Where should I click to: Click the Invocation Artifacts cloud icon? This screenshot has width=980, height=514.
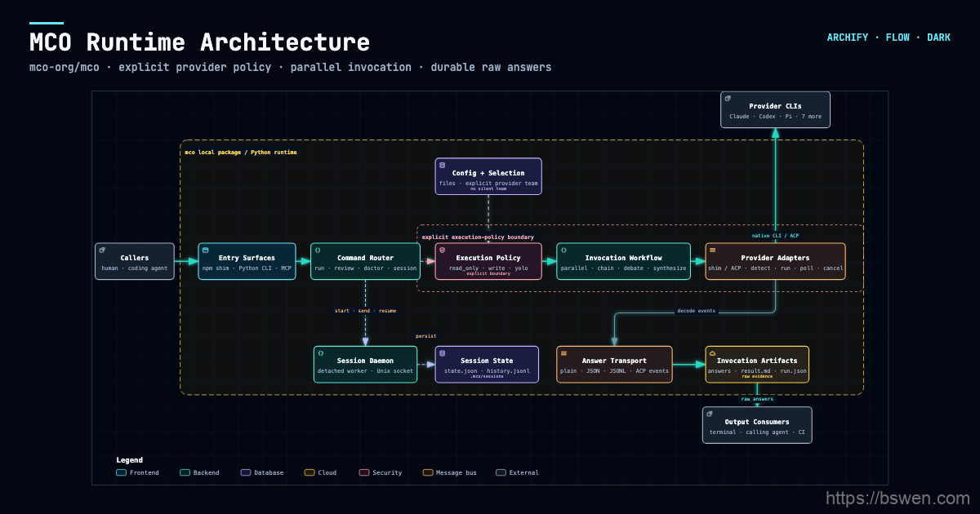tap(712, 353)
